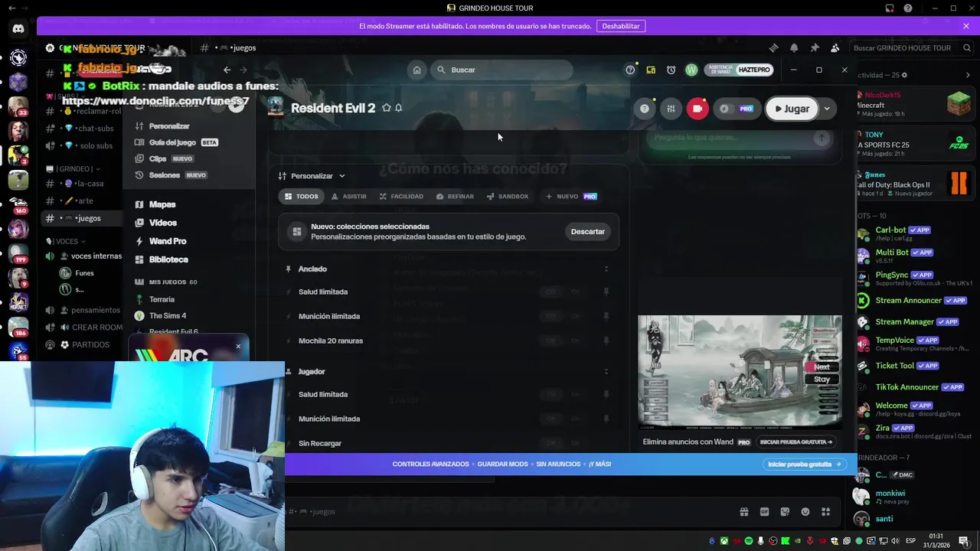The width and height of the screenshot is (980, 551).
Task: Select Terraria in Mis Juegos list
Action: click(162, 299)
